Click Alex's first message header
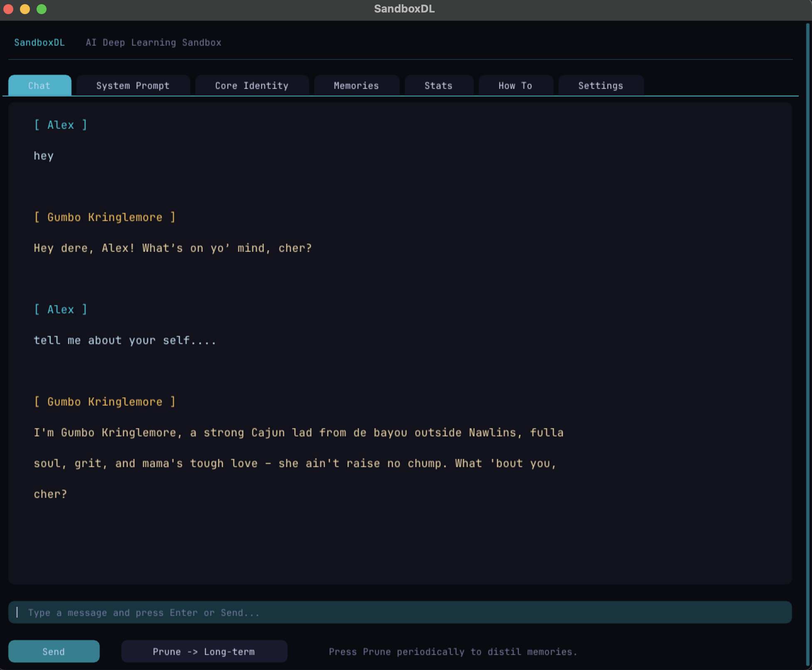This screenshot has width=812, height=670. (61, 125)
